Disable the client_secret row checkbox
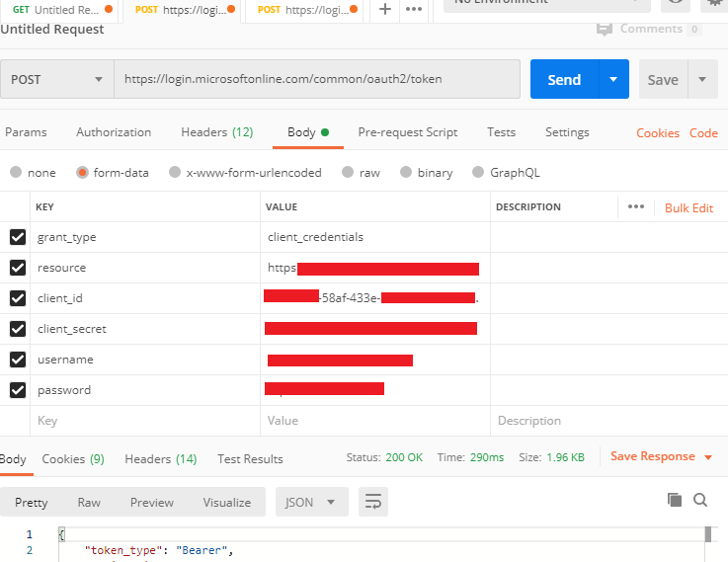The width and height of the screenshot is (728, 562). pos(17,329)
